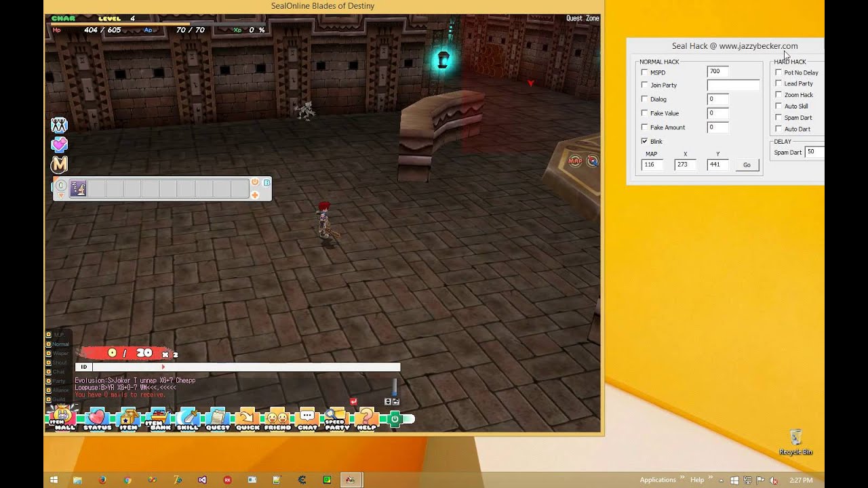Click the red enter arrow chat icon
The image size is (868, 488).
pyautogui.click(x=353, y=401)
